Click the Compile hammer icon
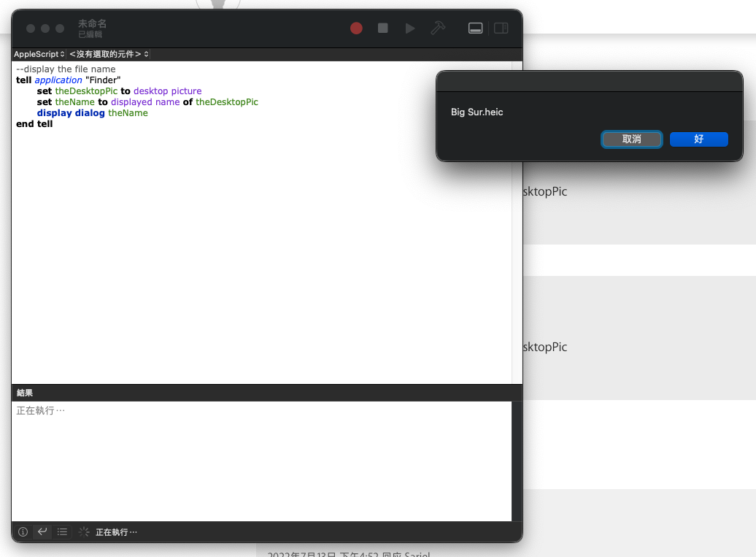Image resolution: width=756 pixels, height=557 pixels. coord(438,28)
